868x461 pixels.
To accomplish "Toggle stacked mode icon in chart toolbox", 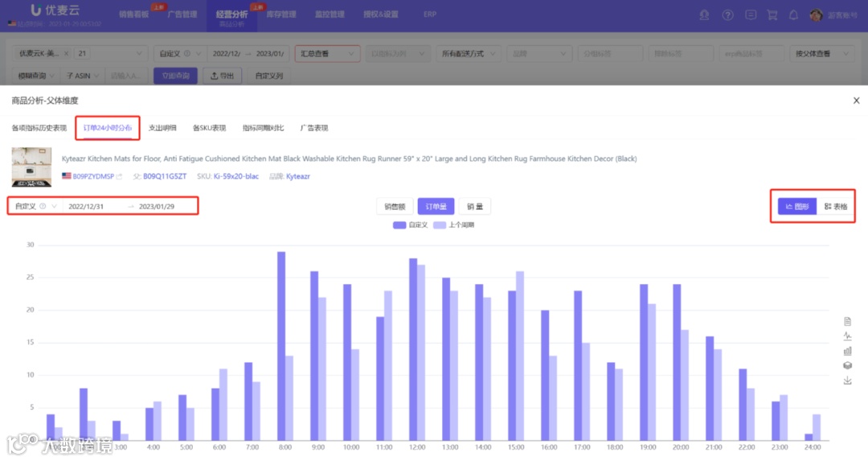I will pos(847,366).
